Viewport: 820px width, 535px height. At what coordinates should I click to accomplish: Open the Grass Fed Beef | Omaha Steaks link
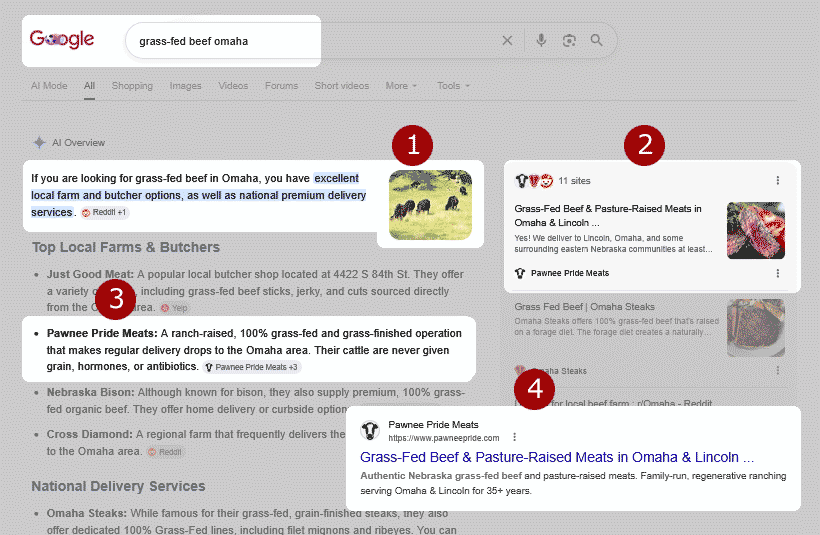click(584, 306)
